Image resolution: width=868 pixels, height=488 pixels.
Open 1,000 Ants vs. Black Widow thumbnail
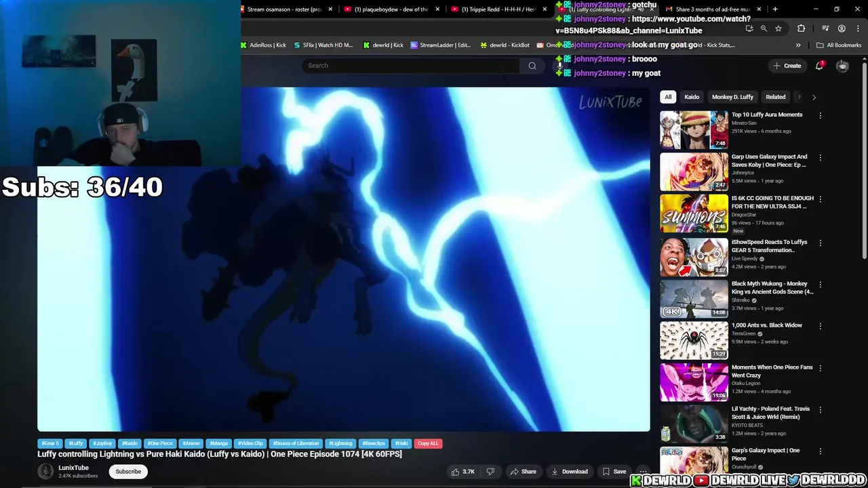tap(694, 340)
